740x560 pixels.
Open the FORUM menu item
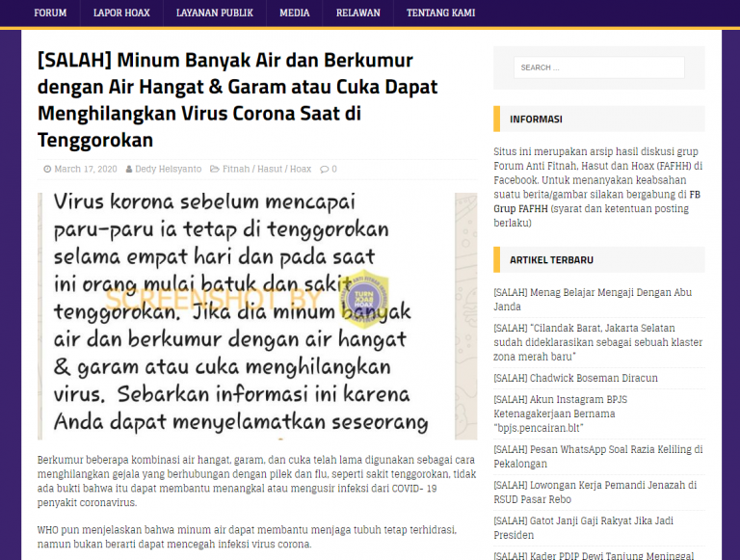50,13
